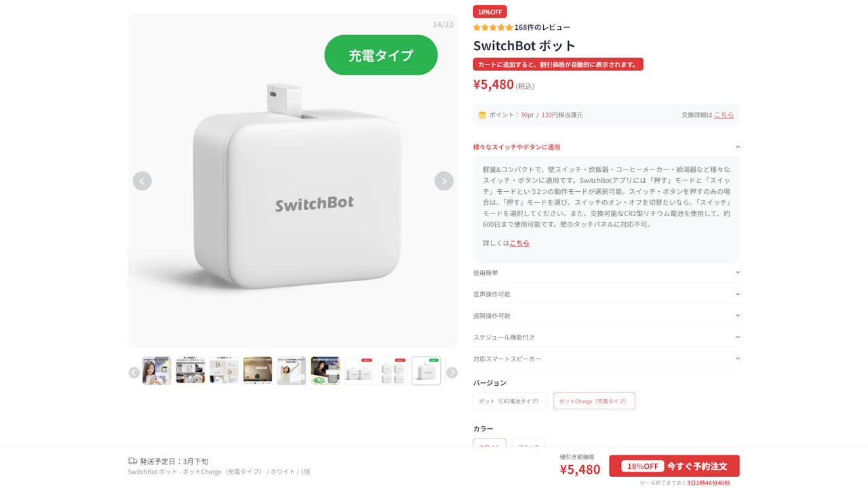Viewport: 868px width, 488px height.
Task: Click the left arrow of the thumbnail strip
Action: 133,370
